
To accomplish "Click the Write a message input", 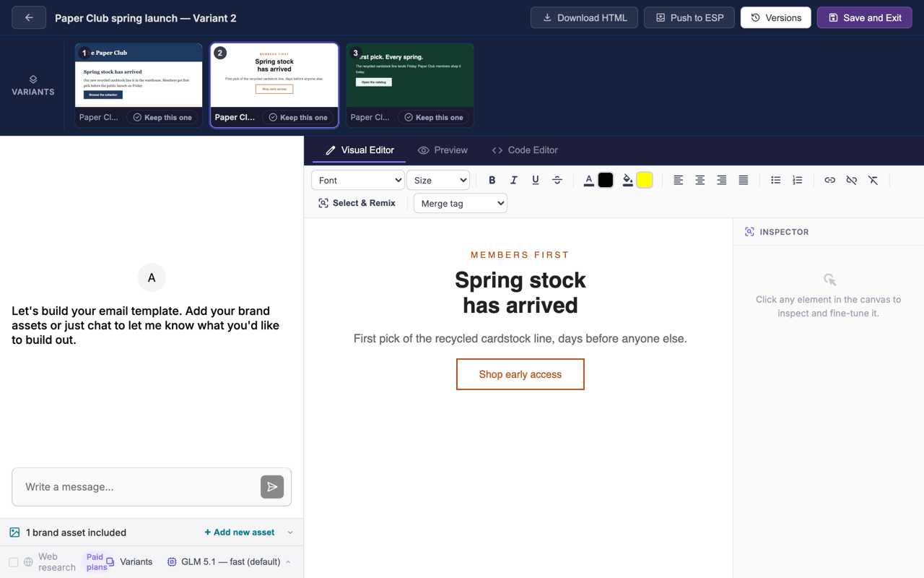I will tap(137, 487).
